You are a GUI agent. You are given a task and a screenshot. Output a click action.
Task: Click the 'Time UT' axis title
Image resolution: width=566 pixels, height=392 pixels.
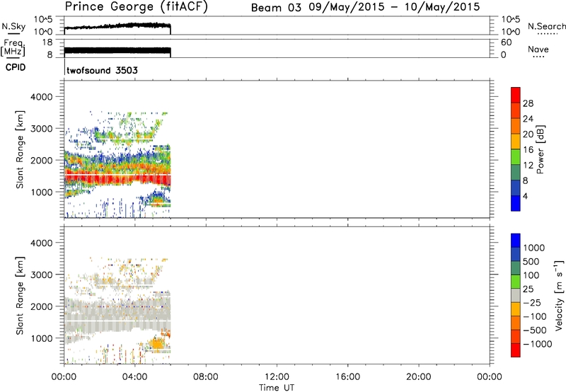(277, 388)
